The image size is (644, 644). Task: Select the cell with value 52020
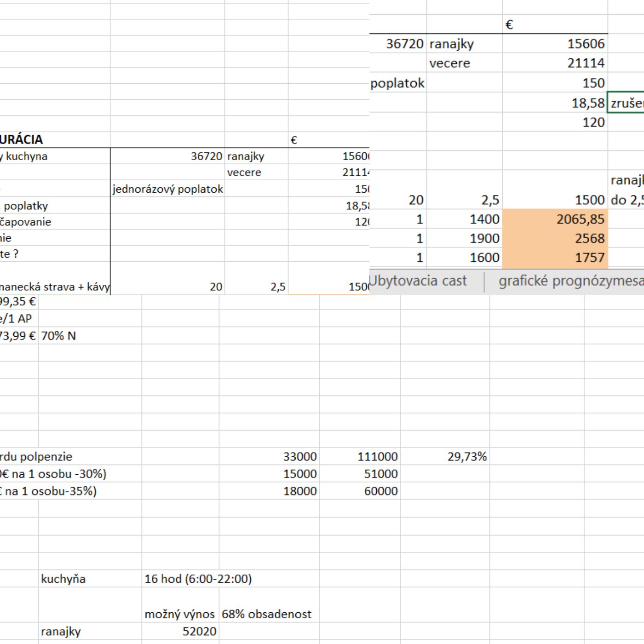tap(180, 632)
